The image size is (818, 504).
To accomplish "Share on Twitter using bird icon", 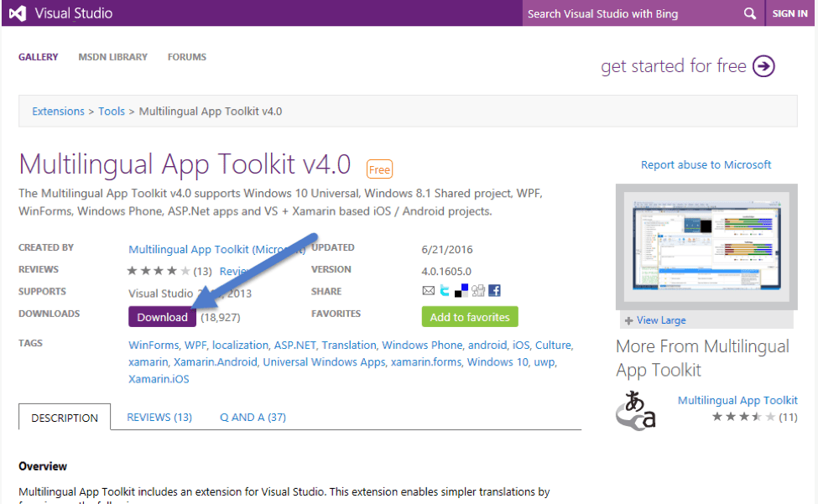I will 445,291.
